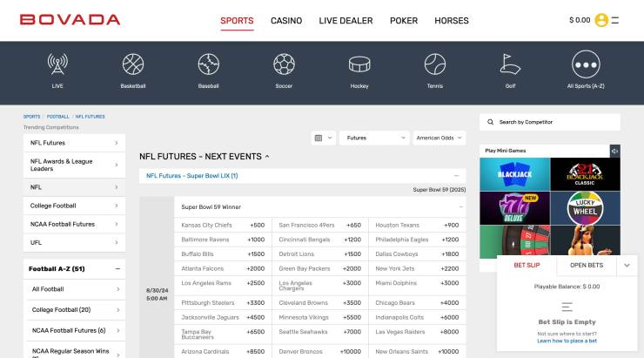Launch the Lucky Wheel game
The height and width of the screenshot is (358, 644).
(x=586, y=208)
